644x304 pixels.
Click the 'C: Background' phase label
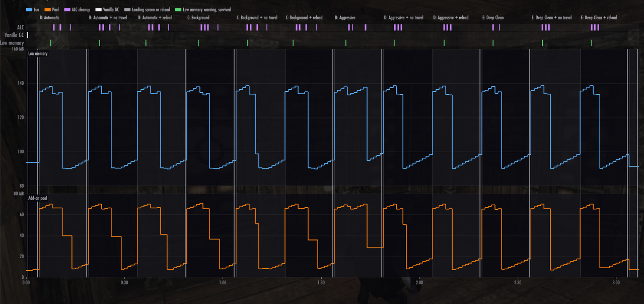[x=198, y=18]
